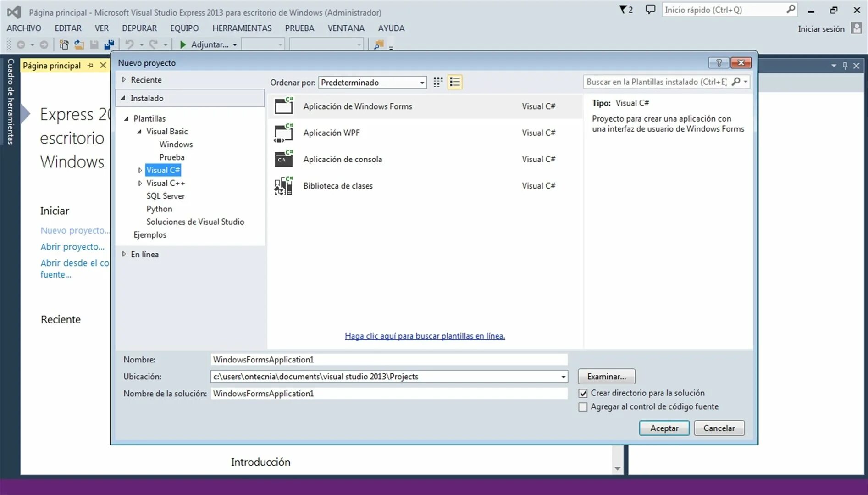868x495 pixels.
Task: Click the navigate forward toolbar arrow
Action: click(x=44, y=44)
